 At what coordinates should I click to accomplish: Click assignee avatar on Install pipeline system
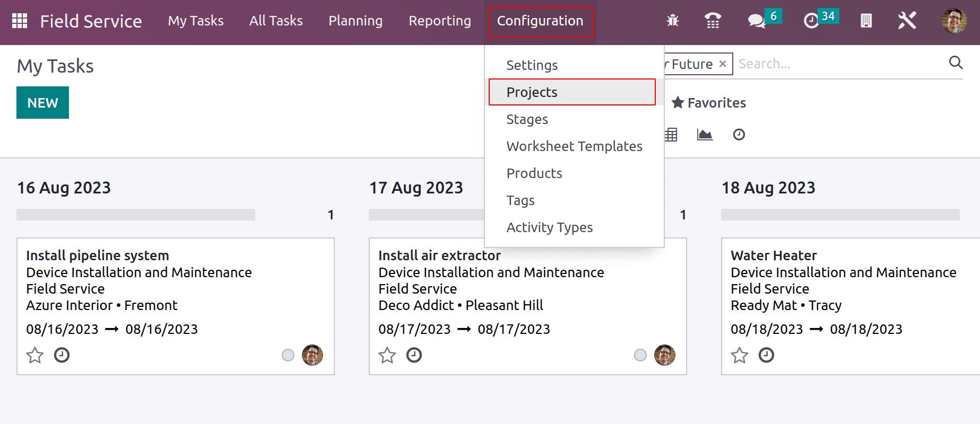click(x=313, y=355)
